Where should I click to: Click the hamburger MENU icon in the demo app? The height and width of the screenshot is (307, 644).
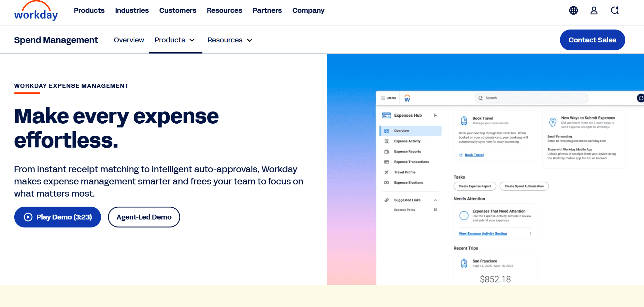tap(383, 98)
